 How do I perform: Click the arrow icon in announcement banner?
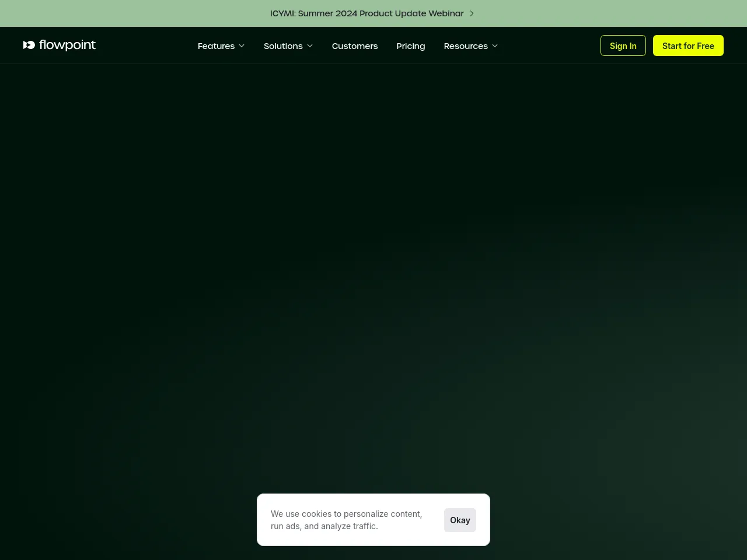tap(472, 13)
